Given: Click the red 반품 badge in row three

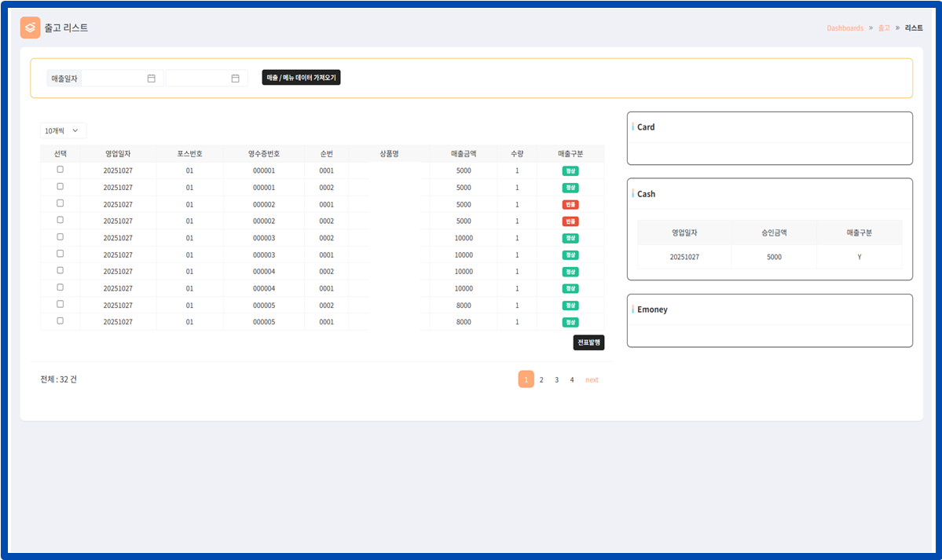Looking at the screenshot, I should 570,204.
